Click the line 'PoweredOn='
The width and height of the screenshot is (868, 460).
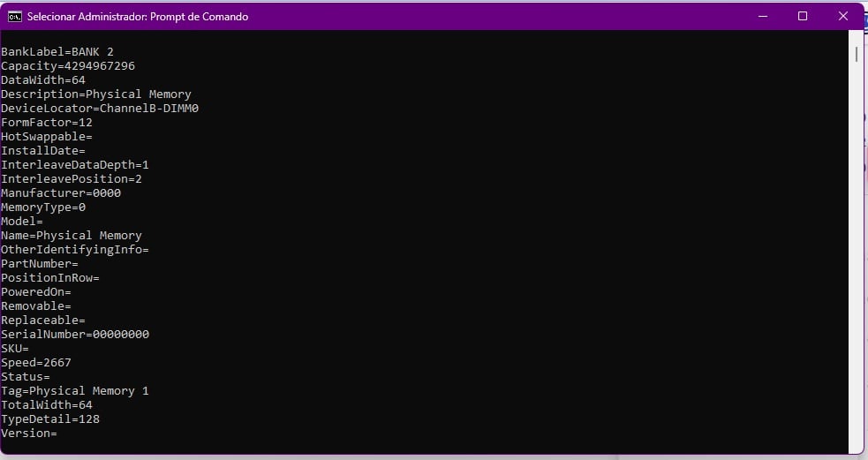coord(36,291)
